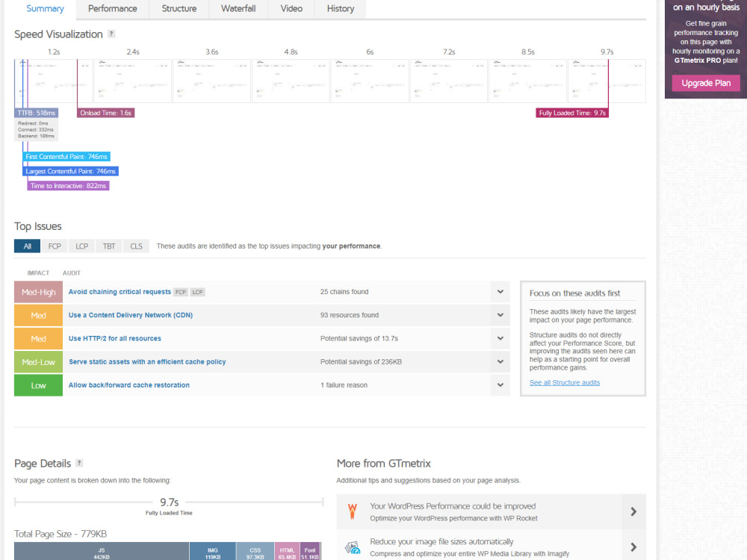Click the '25 chains found' text
The height and width of the screenshot is (560, 747).
pos(344,291)
